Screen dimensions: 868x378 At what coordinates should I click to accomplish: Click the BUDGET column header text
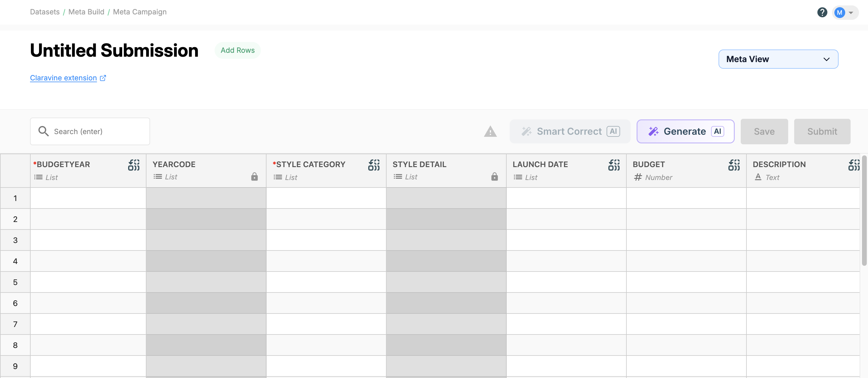click(649, 164)
